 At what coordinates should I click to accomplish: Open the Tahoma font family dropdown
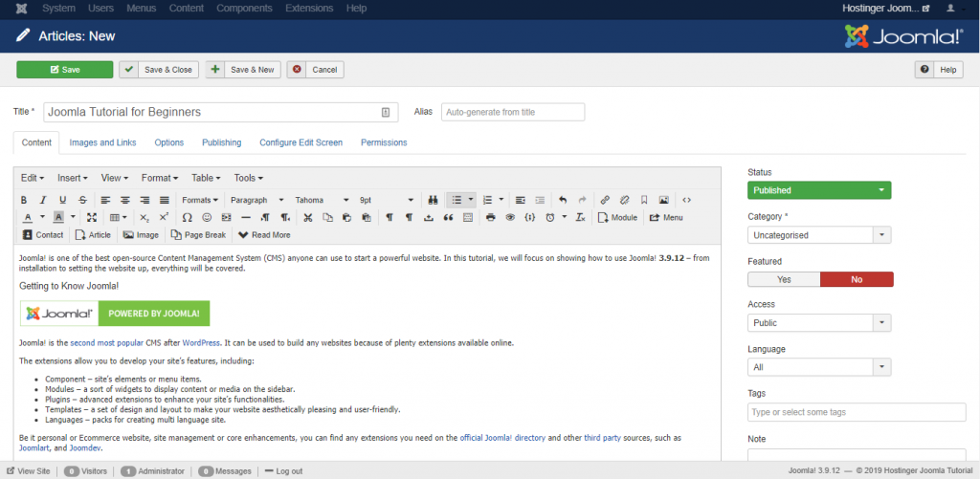(322, 201)
